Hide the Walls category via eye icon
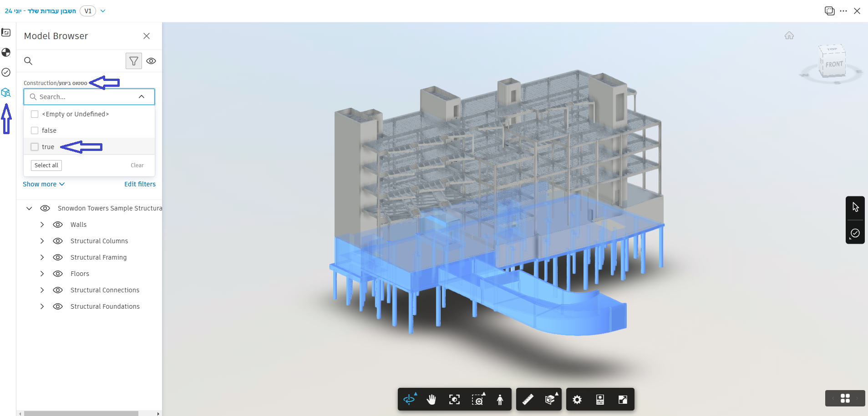The image size is (868, 416). coord(58,225)
